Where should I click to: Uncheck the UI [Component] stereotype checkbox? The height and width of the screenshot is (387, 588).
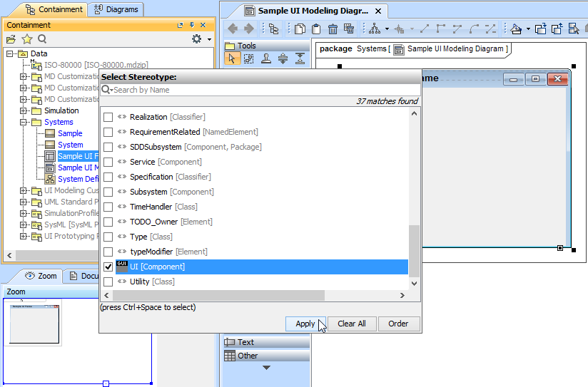(x=108, y=267)
